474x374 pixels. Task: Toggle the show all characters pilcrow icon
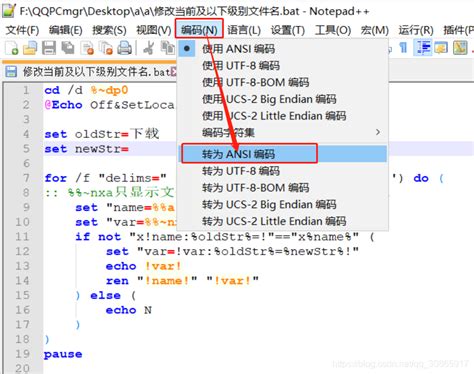pyautogui.click(x=403, y=48)
